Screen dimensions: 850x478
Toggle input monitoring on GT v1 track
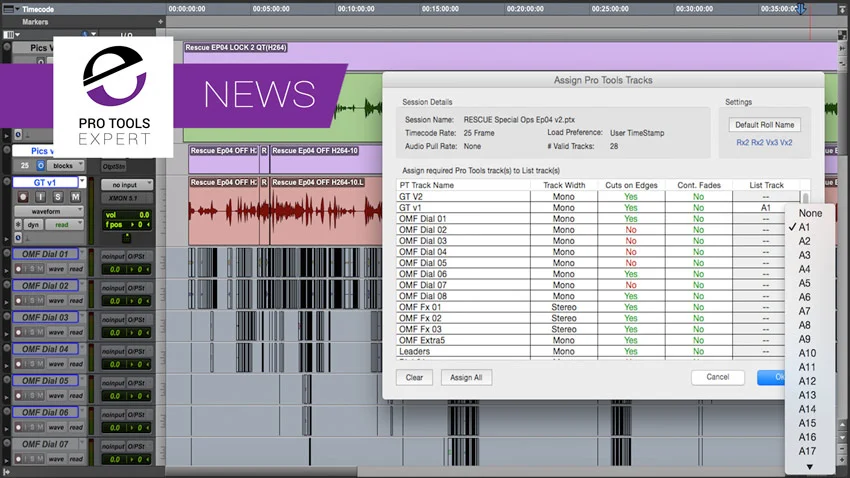(x=41, y=197)
